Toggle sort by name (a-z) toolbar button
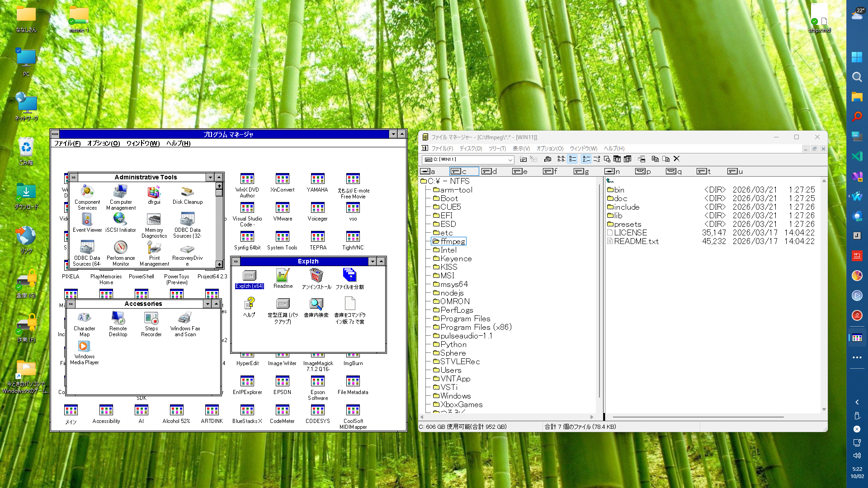 click(586, 159)
